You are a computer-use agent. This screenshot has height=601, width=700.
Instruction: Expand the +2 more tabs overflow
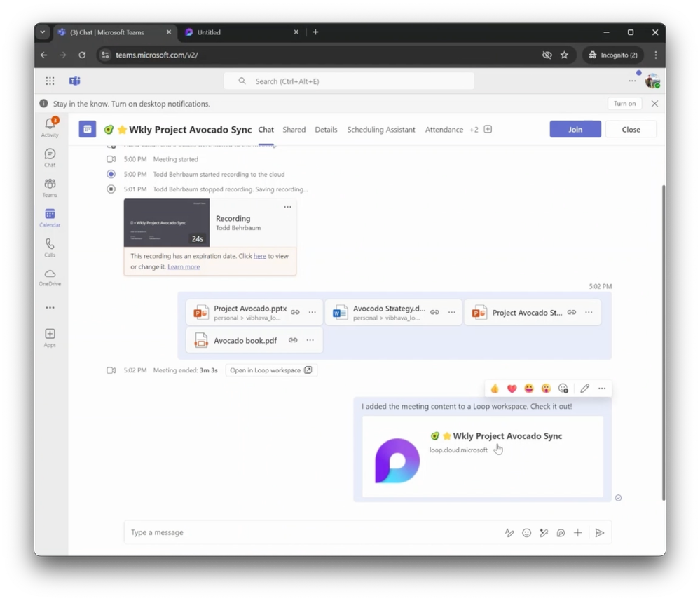coord(474,130)
